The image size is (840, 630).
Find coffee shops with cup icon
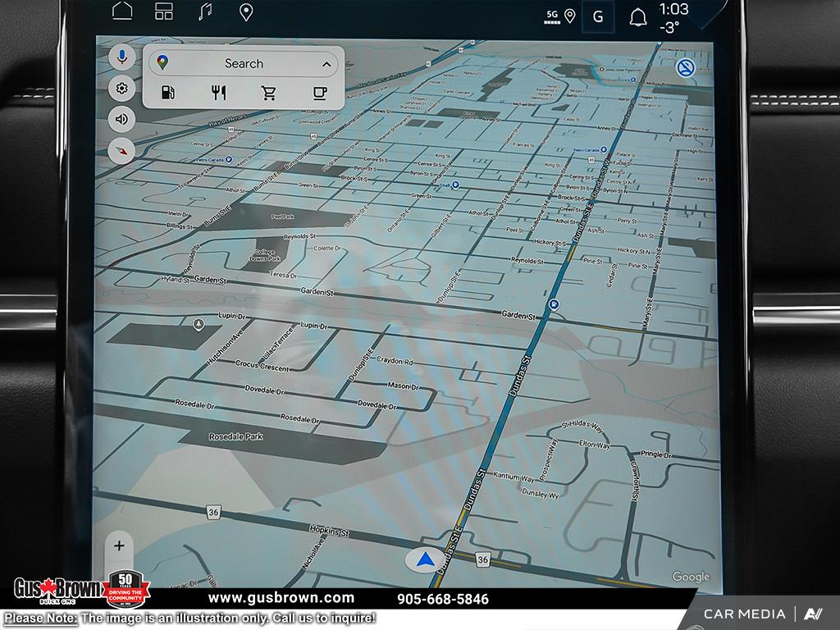[320, 93]
